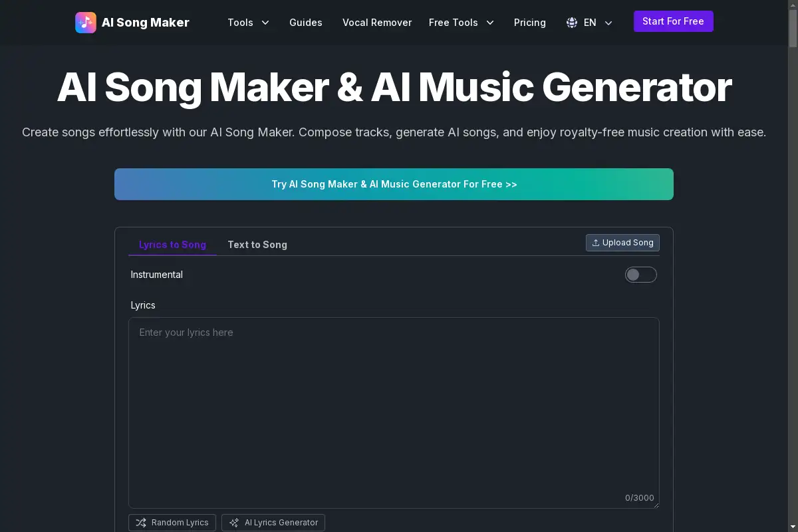Click the AI Song Maker logo icon
Viewport: 798px width, 532px height.
pos(86,23)
